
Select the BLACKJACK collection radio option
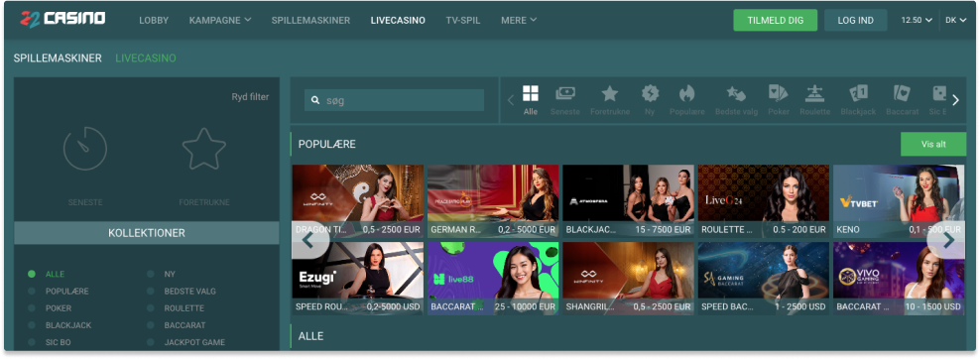click(x=32, y=325)
